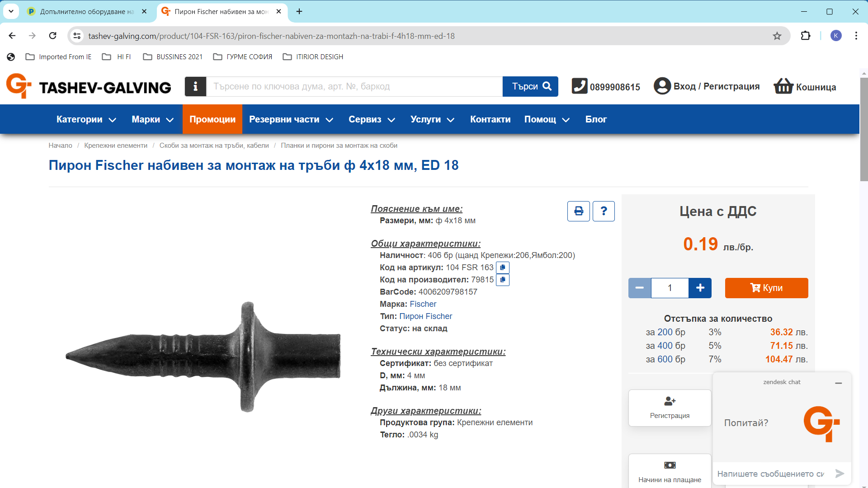Add product to cart with Купи
868x488 pixels.
click(766, 288)
